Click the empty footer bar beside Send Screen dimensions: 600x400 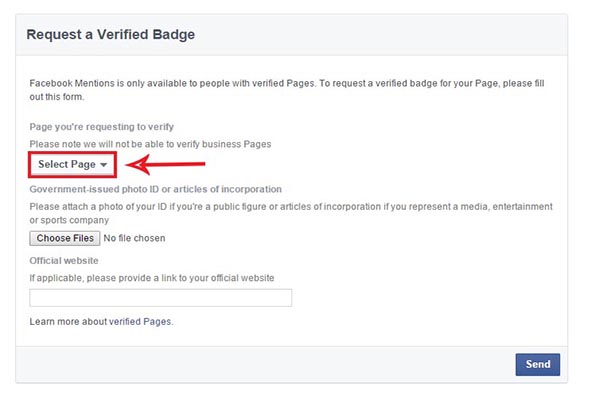tap(266, 364)
